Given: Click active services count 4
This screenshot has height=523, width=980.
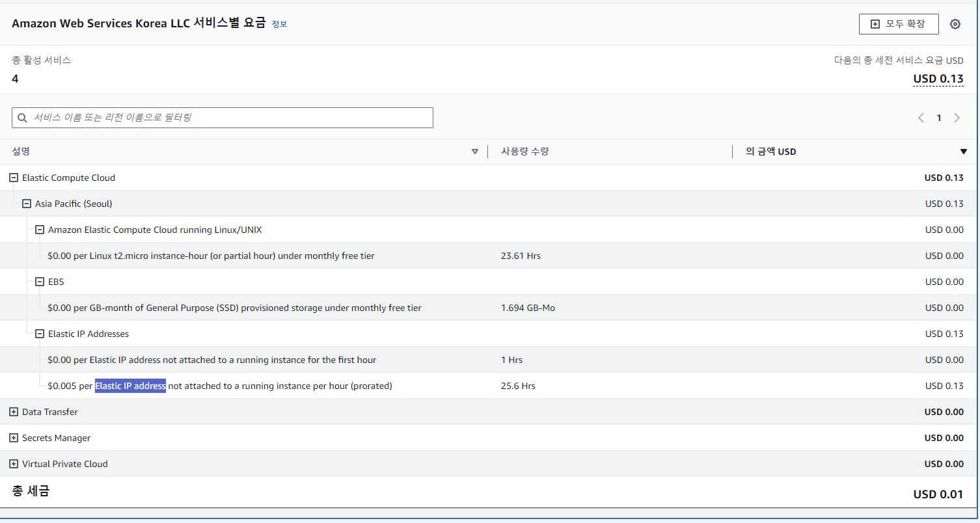Looking at the screenshot, I should click(x=15, y=79).
